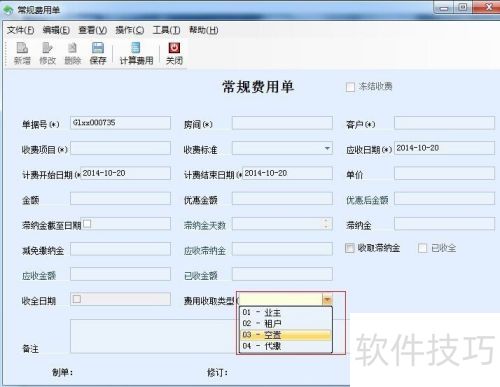The width and height of the screenshot is (500, 387).
Task: Open the 查看(V) menu
Action: click(x=93, y=30)
